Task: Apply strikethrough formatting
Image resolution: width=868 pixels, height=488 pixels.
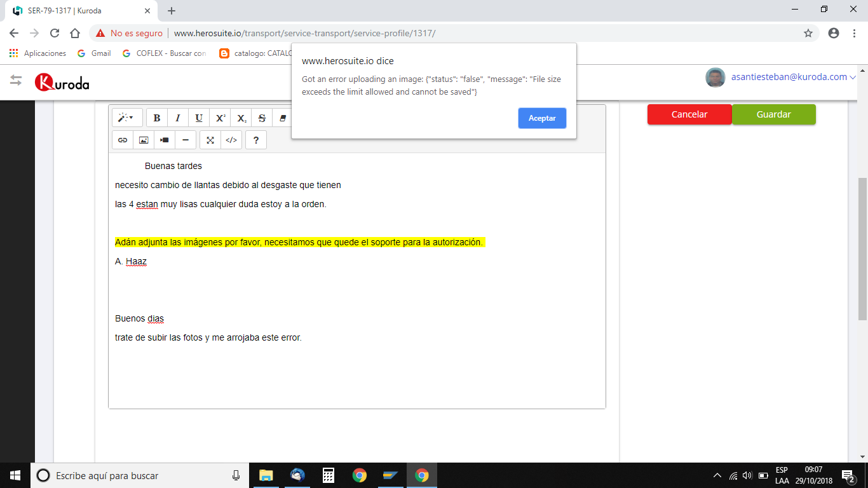Action: tap(262, 118)
